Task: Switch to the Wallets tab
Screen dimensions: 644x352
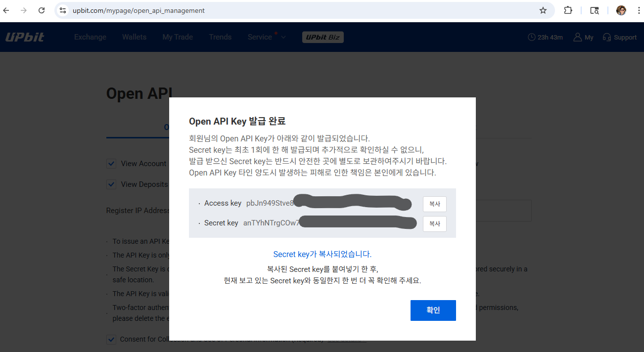Action: coord(134,37)
